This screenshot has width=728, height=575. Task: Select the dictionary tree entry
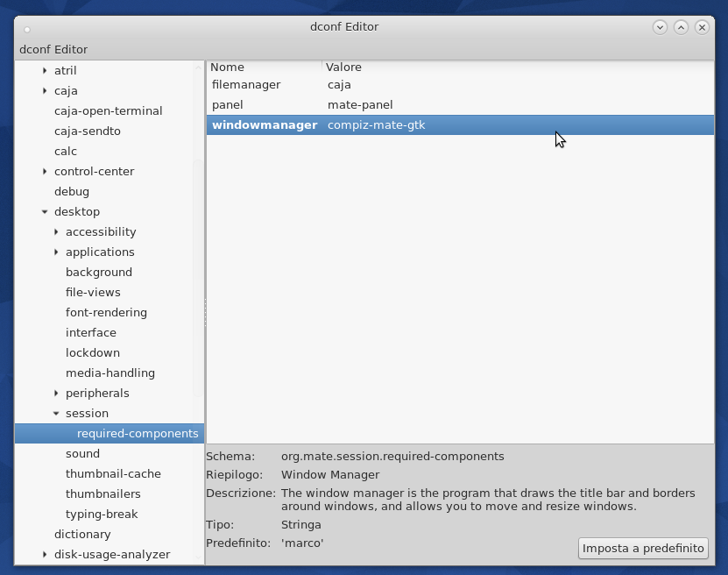tap(82, 535)
